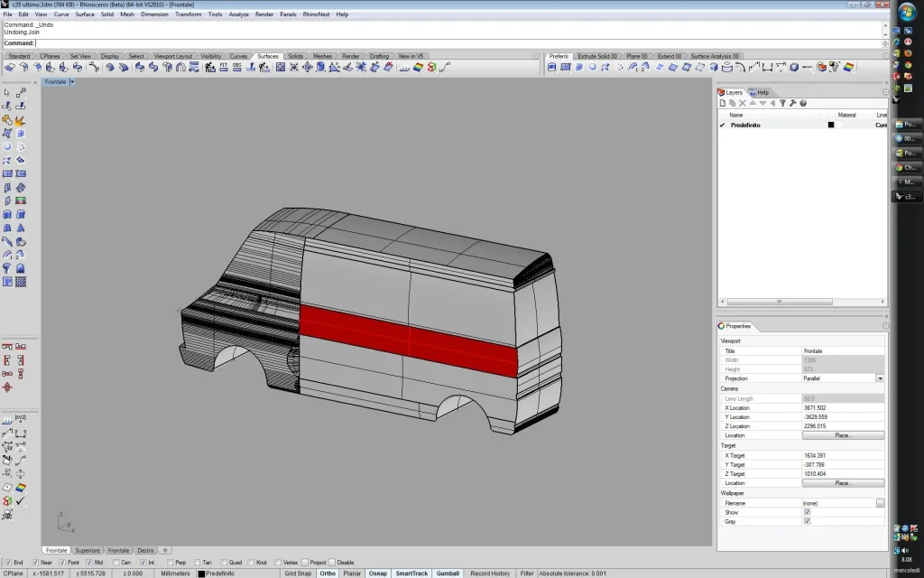Viewport: 924px width, 578px height.
Task: Click the XYZ coordinates icon in left sidebar
Action: coord(20,418)
